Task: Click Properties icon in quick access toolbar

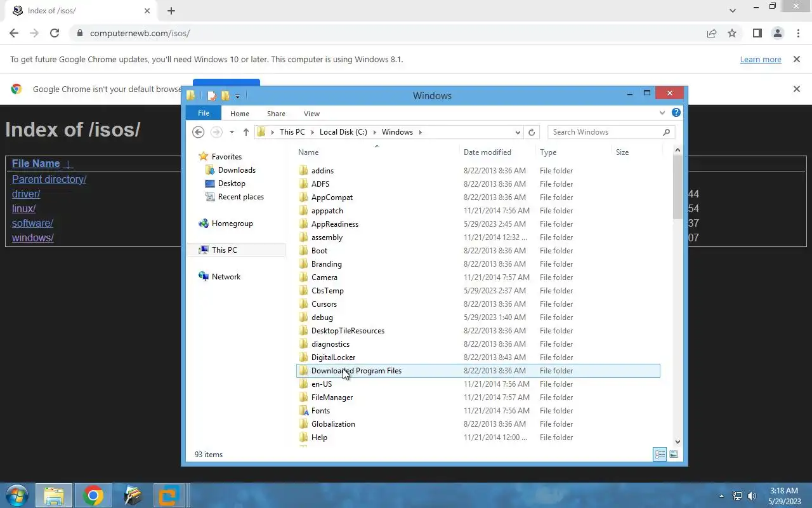Action: (212, 96)
